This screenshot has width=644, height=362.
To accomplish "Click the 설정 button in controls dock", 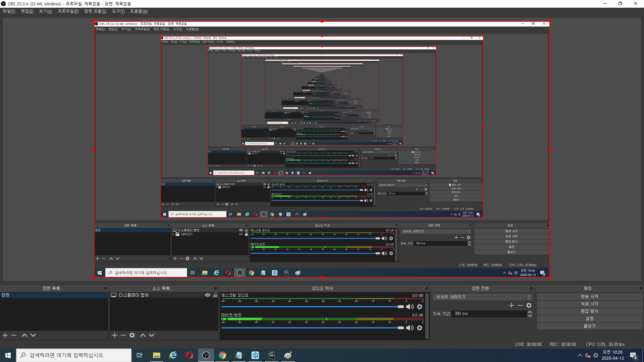I will pyautogui.click(x=589, y=318).
